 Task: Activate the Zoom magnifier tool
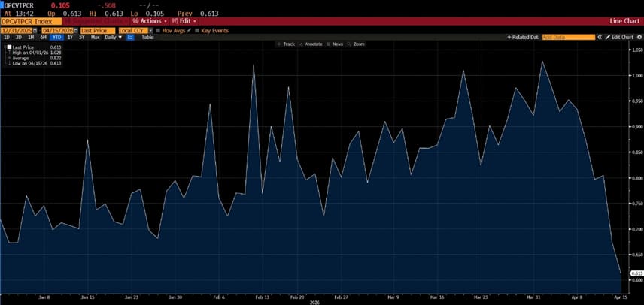357,44
